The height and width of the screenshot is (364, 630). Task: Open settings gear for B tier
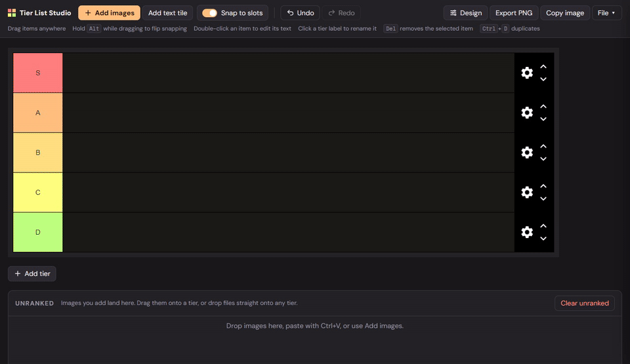click(x=527, y=152)
